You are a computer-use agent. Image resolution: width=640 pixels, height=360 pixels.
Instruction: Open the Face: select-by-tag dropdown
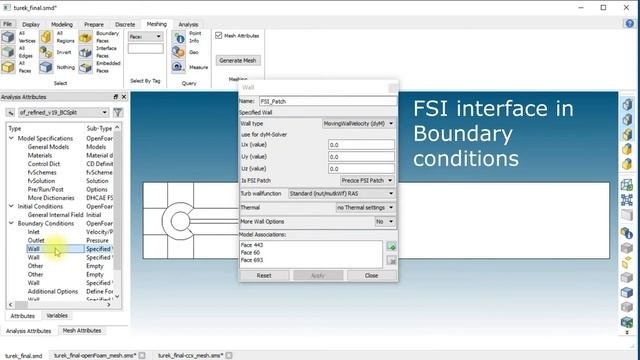(145, 37)
